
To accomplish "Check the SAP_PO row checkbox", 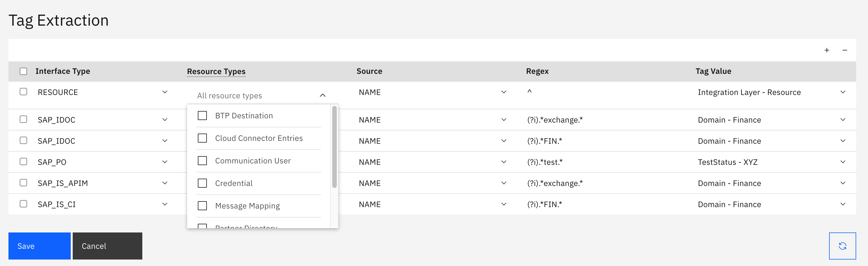I will click(x=23, y=162).
